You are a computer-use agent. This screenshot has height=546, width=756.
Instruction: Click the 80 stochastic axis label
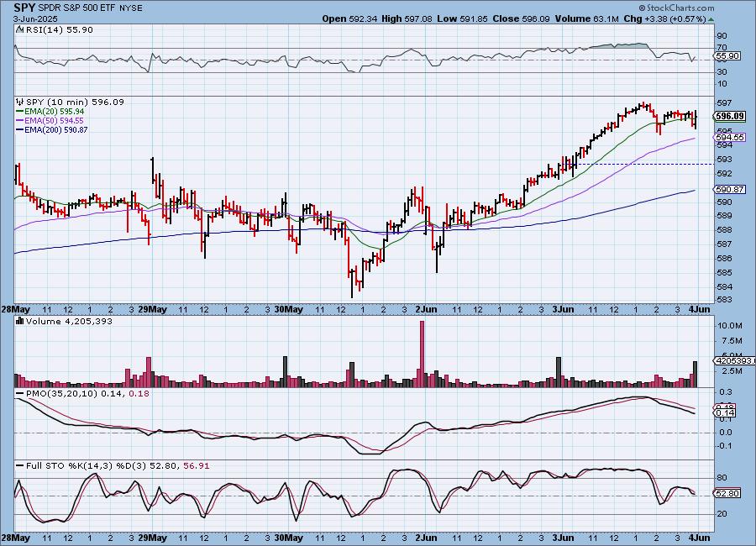click(722, 478)
